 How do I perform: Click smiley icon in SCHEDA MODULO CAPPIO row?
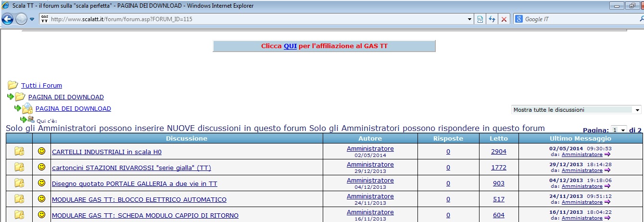click(x=41, y=215)
